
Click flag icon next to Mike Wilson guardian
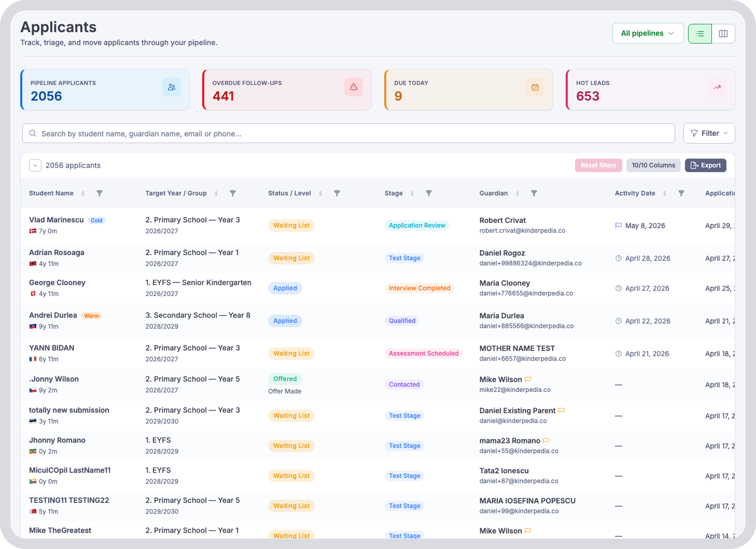click(x=528, y=379)
